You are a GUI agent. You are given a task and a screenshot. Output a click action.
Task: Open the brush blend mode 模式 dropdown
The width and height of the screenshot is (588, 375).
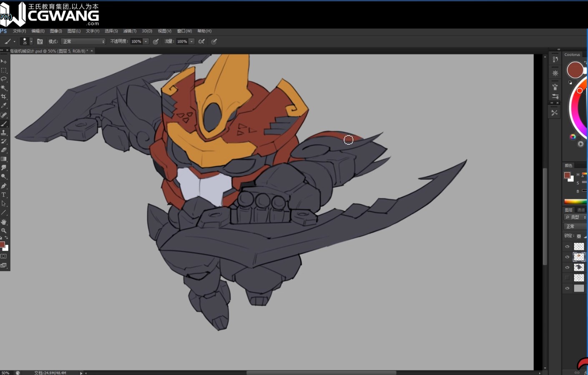(x=83, y=42)
